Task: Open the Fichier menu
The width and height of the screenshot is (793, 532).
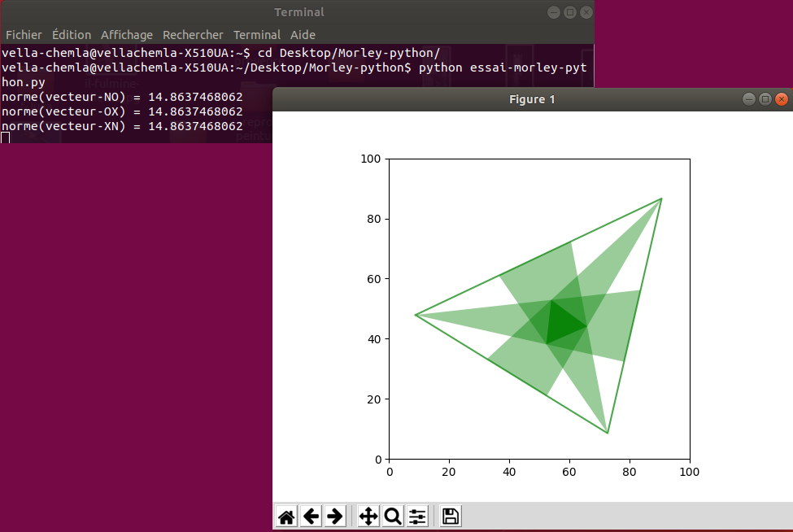Action: pyautogui.click(x=24, y=35)
